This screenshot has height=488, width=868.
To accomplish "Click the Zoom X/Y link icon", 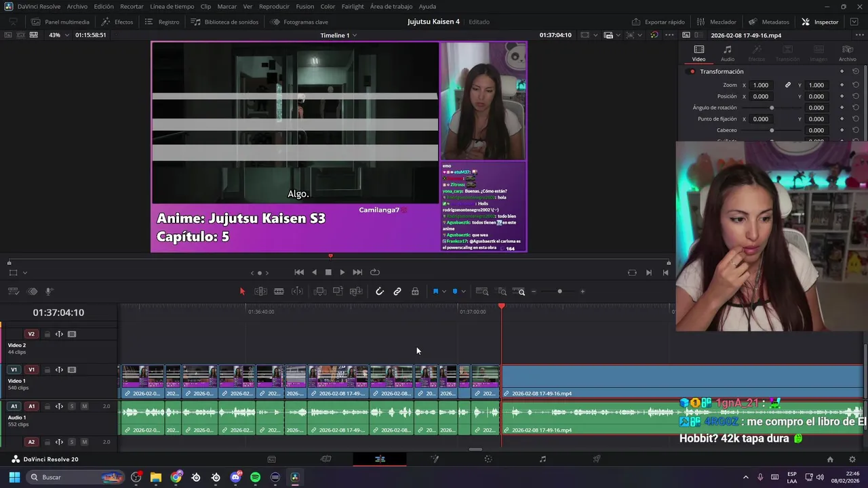I will (x=788, y=85).
